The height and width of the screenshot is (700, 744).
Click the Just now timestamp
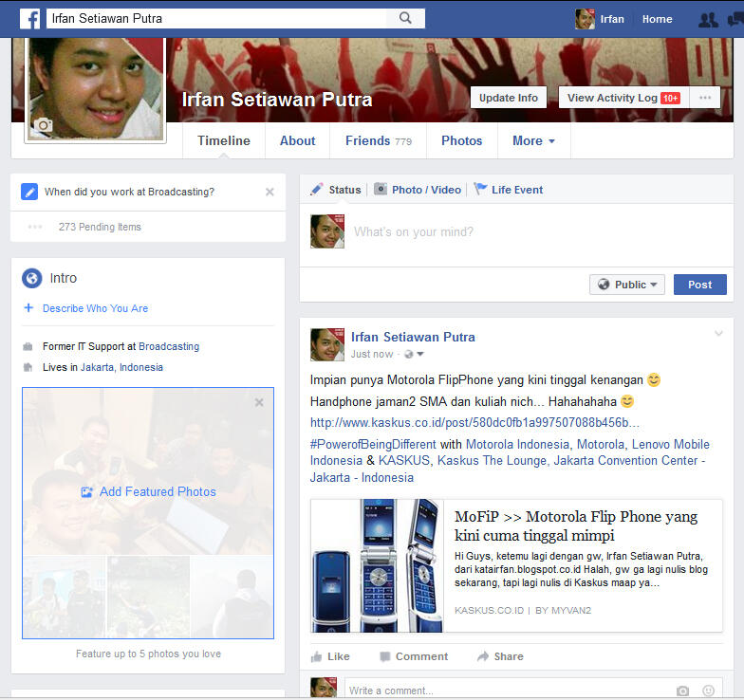372,355
